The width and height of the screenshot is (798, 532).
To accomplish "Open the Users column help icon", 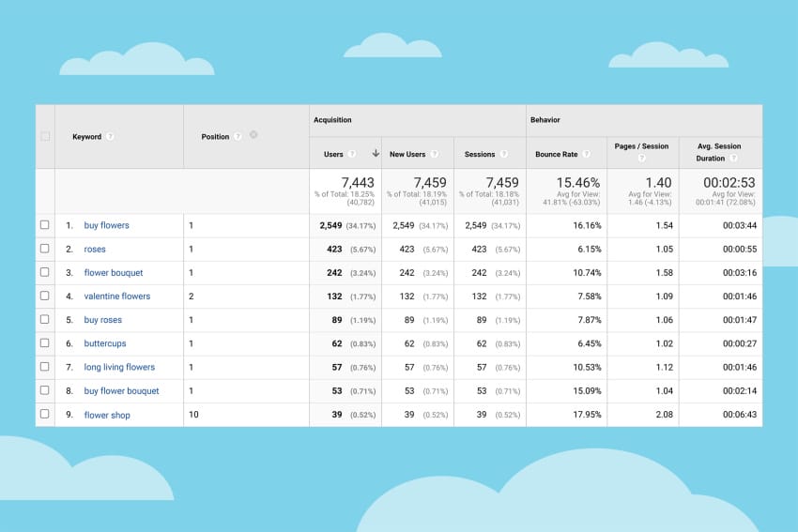I will [x=352, y=154].
